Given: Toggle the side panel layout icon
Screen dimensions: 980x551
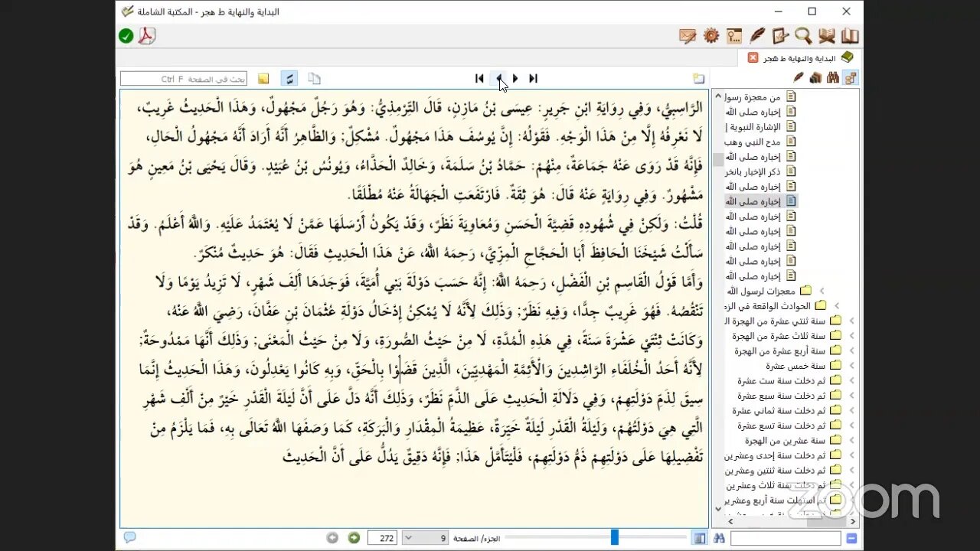Looking at the screenshot, I should [700, 538].
